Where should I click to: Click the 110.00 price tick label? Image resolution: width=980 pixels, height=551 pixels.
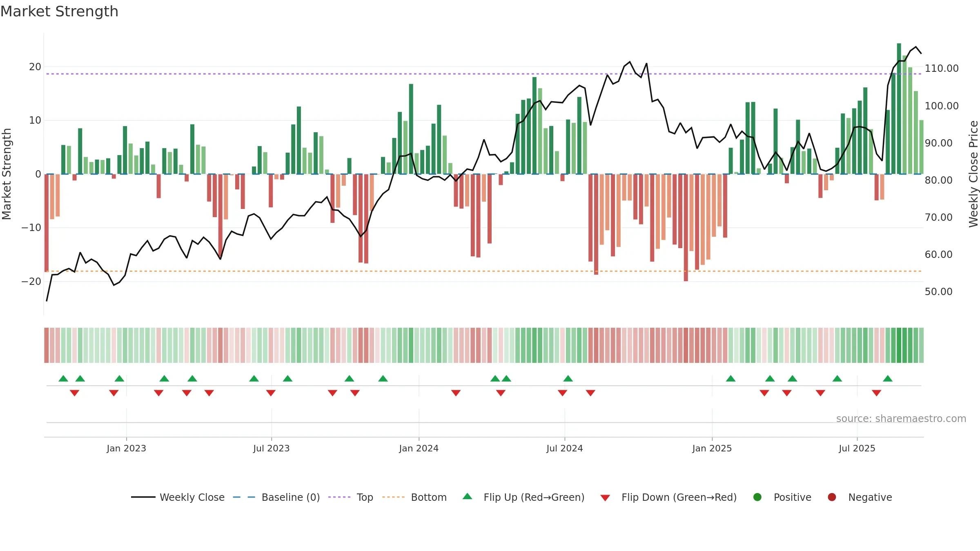(942, 68)
